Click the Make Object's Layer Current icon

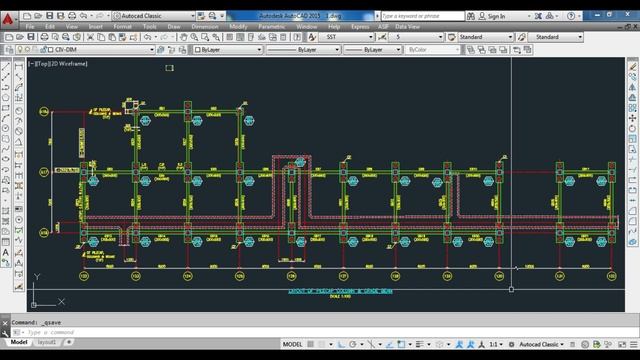161,50
